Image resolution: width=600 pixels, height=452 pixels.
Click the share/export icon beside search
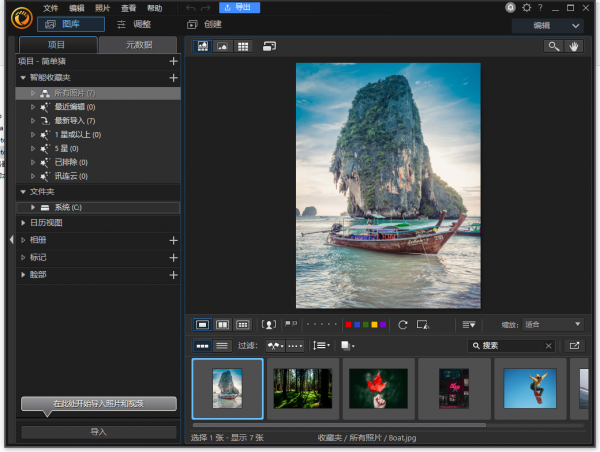click(x=574, y=345)
